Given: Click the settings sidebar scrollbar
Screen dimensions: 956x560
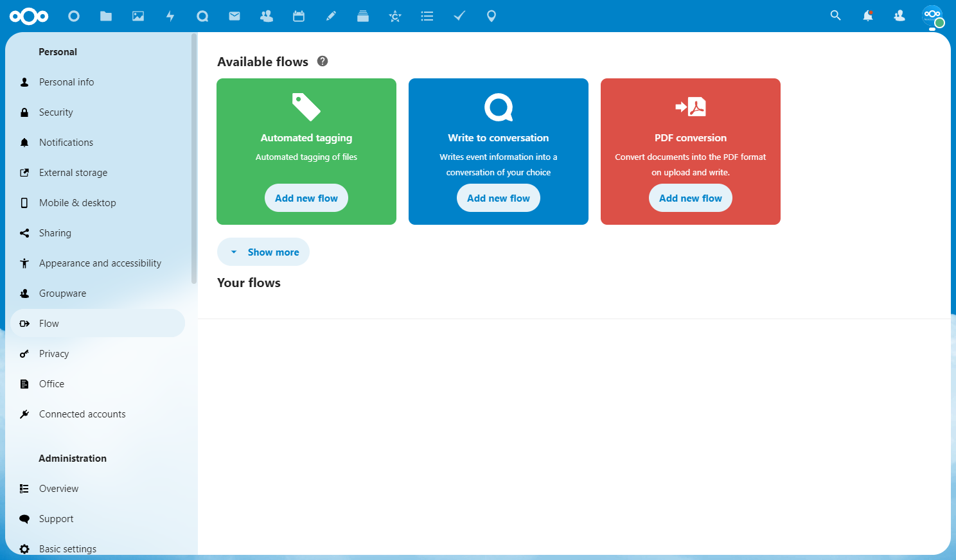Looking at the screenshot, I should pos(194,159).
